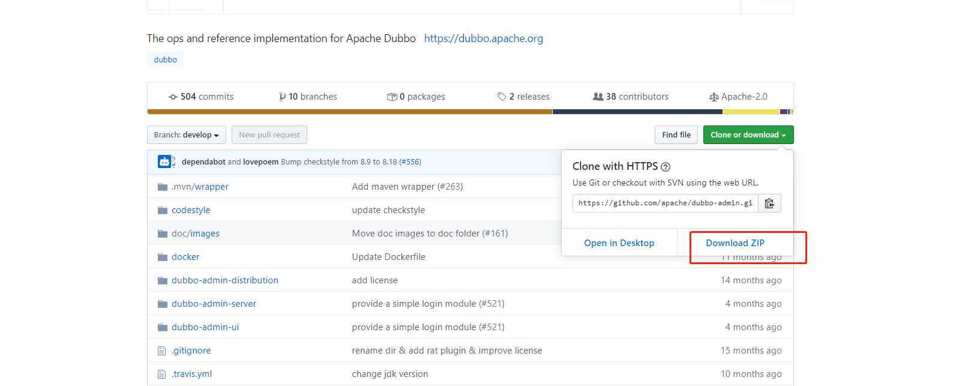Image resolution: width=980 pixels, height=386 pixels.
Task: Open the dubbo-admin-server folder
Action: pyautogui.click(x=214, y=304)
